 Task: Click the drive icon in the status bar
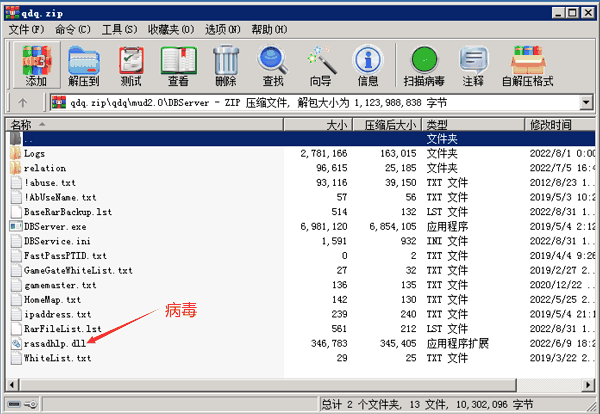pyautogui.click(x=14, y=404)
